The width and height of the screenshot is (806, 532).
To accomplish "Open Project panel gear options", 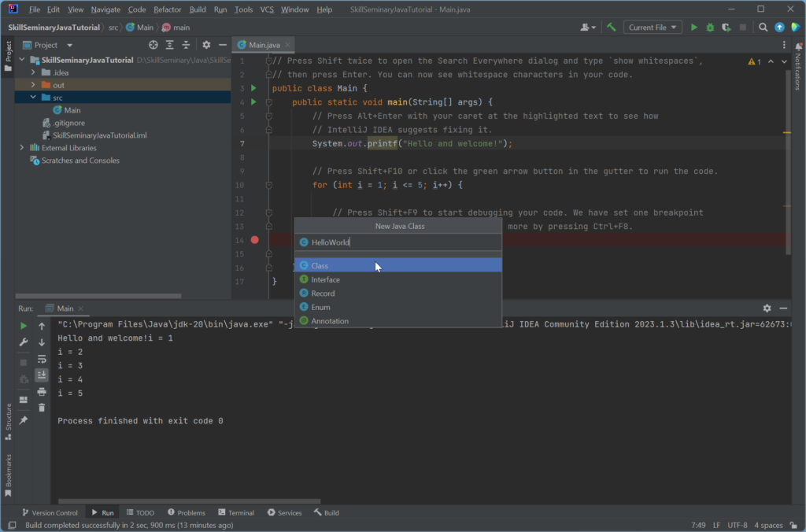I will click(x=206, y=45).
